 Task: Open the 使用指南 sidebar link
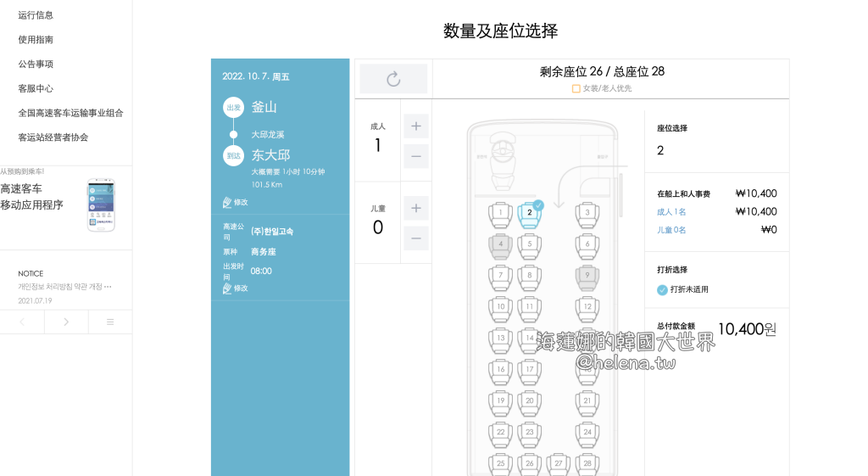(x=36, y=40)
